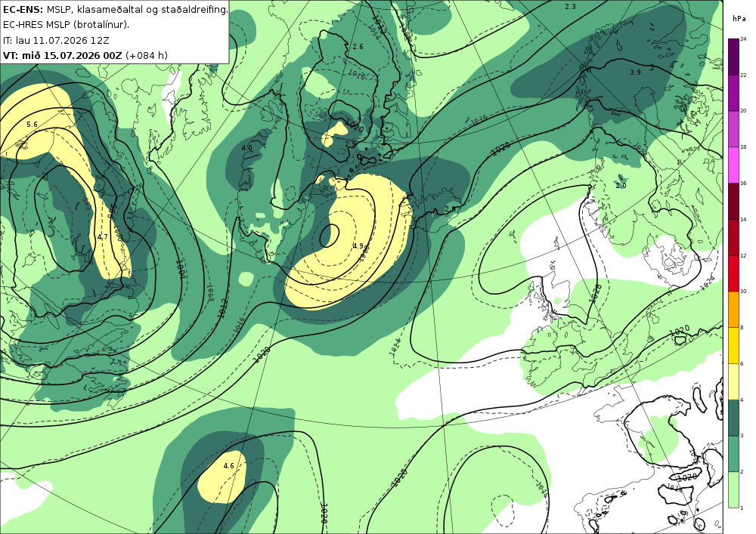Click the dark purple 22–24 hPa legend swatch

coord(734,57)
